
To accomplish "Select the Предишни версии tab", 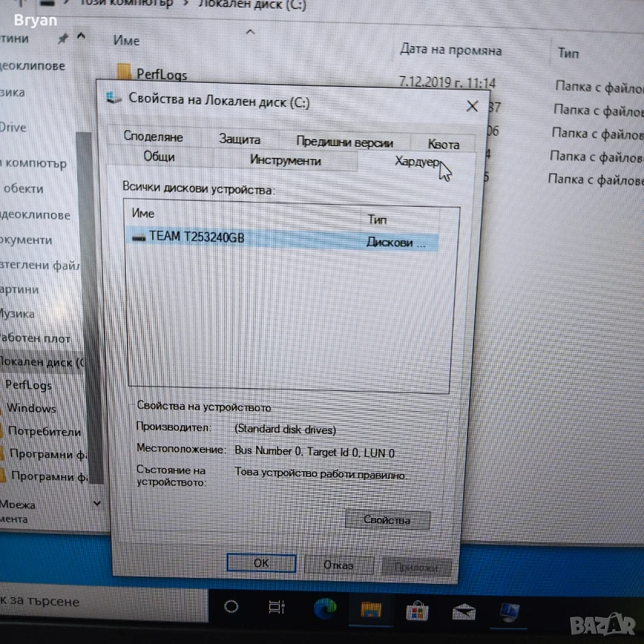I will (x=345, y=142).
